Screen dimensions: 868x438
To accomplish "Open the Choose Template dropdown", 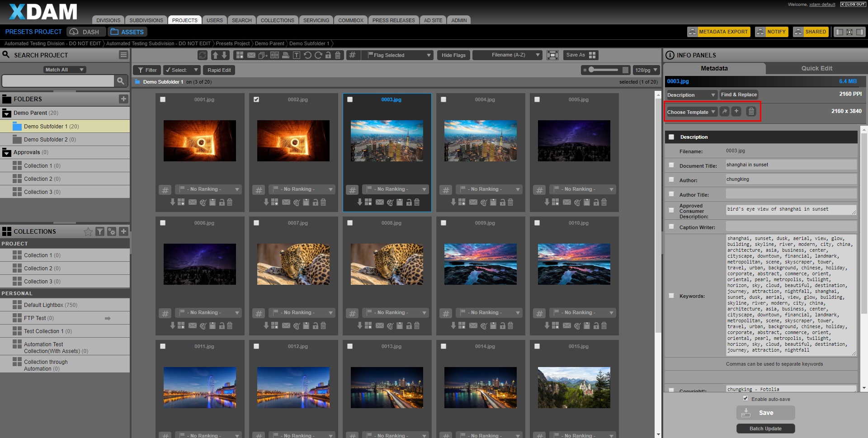I will coord(691,112).
